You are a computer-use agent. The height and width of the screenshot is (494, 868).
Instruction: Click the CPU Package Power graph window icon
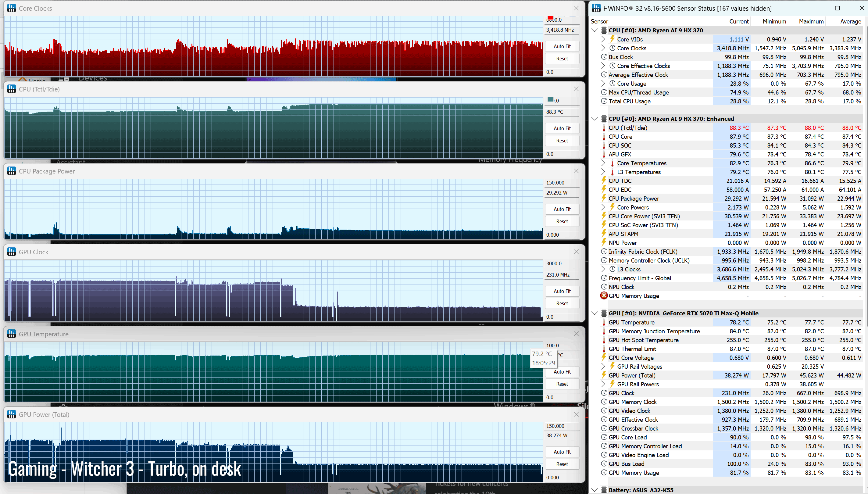[x=12, y=171]
